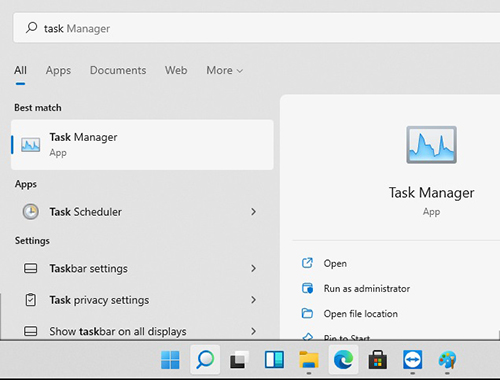This screenshot has width=500, height=380.
Task: Click the Task privacy settings clipboard icon
Action: click(x=31, y=300)
